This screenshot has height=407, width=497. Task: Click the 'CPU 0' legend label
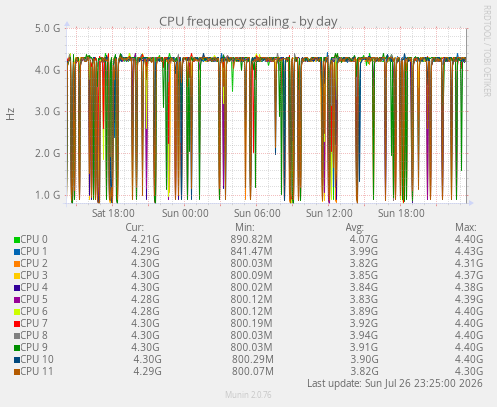34,239
